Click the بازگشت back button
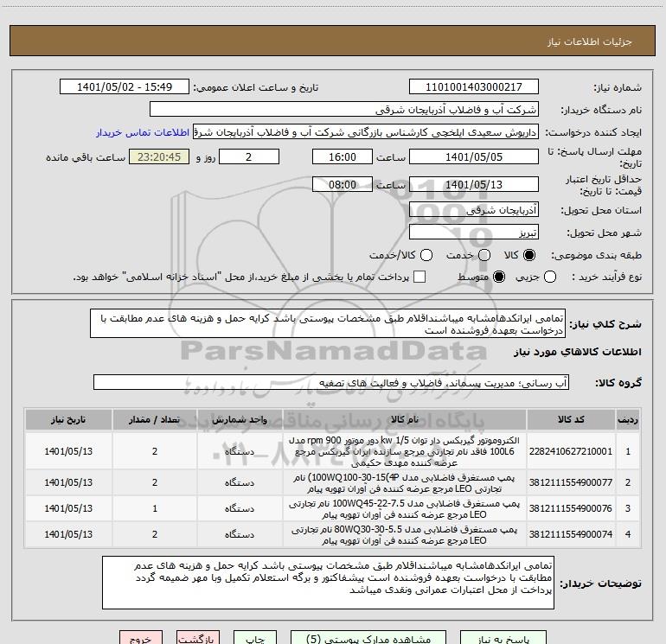Image resolution: width=666 pixels, height=644 pixels. [198, 639]
